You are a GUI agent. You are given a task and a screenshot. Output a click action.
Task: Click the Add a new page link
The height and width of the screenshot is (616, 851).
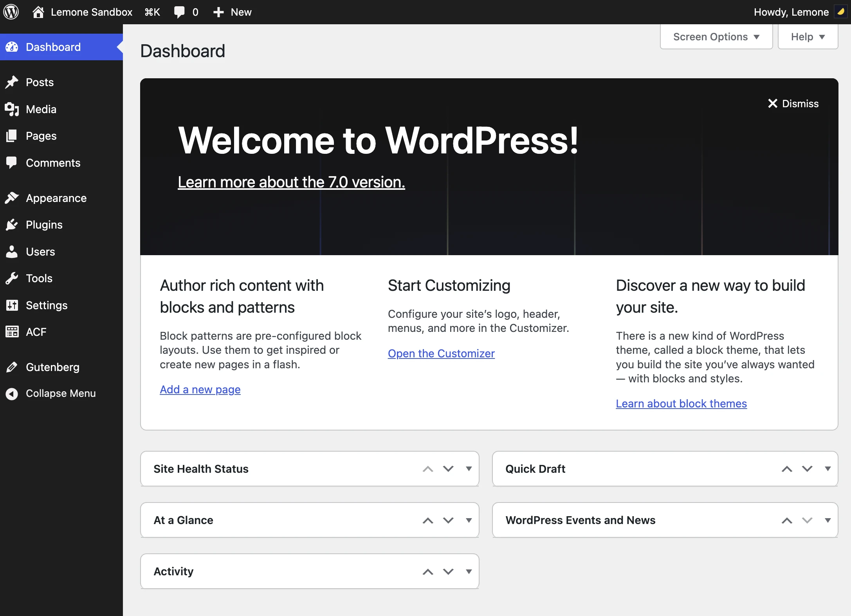(200, 389)
